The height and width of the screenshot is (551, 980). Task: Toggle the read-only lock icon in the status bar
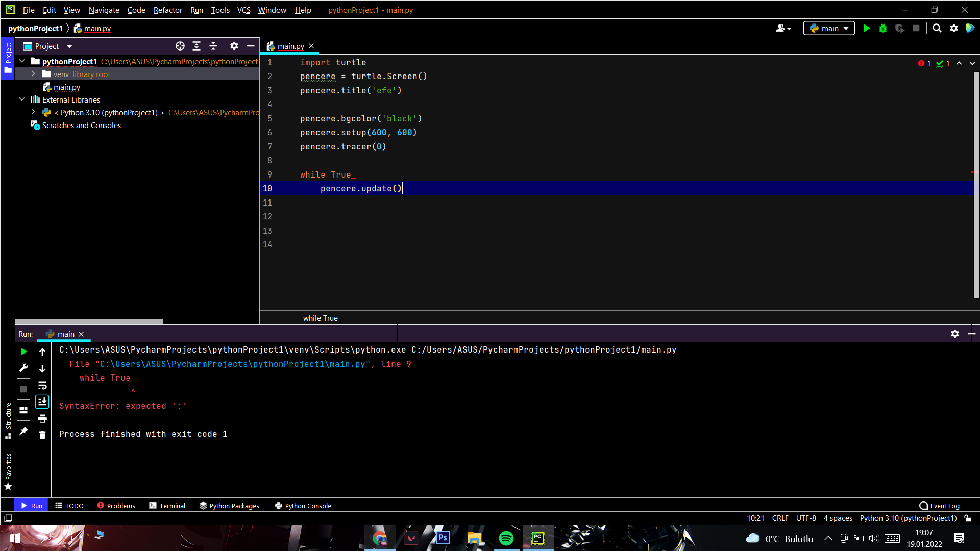(968, 518)
